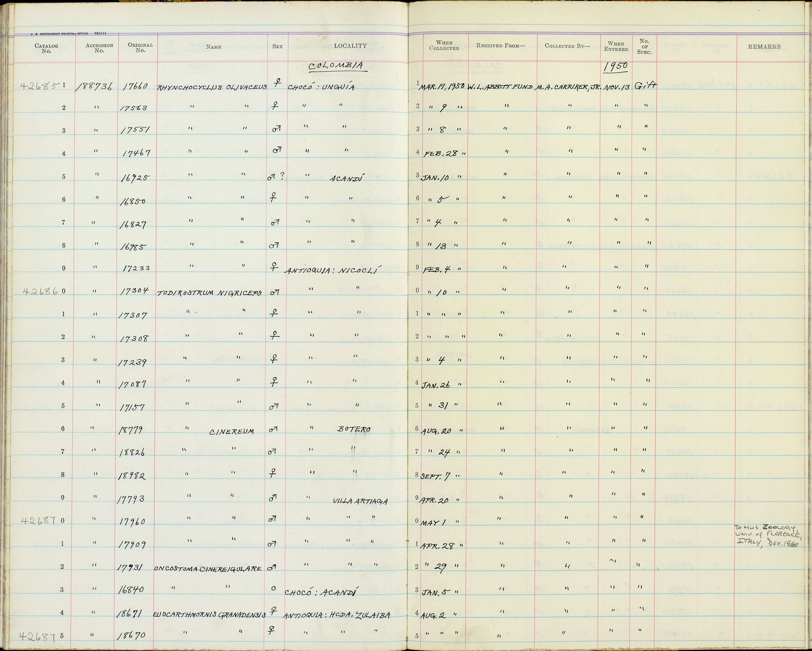Click the locality 'VILLA ARTIAGA'
Viewport: 812px width, 651px height.
(x=360, y=501)
